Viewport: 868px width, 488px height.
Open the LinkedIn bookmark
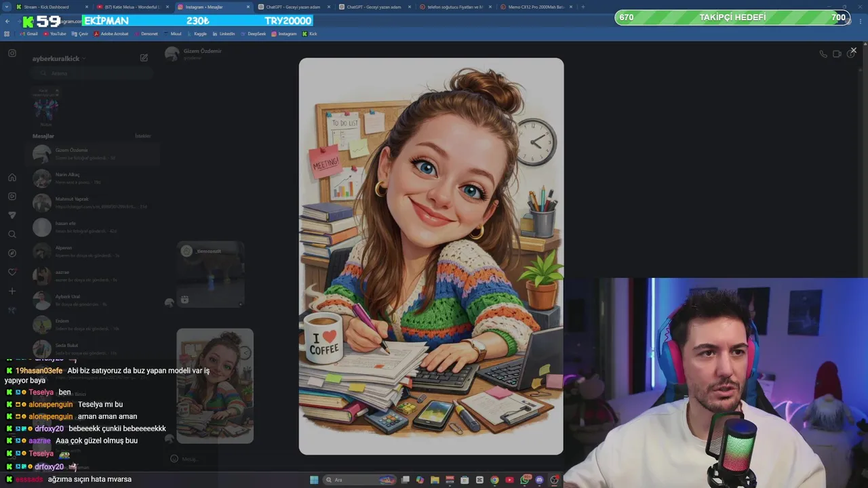(224, 34)
